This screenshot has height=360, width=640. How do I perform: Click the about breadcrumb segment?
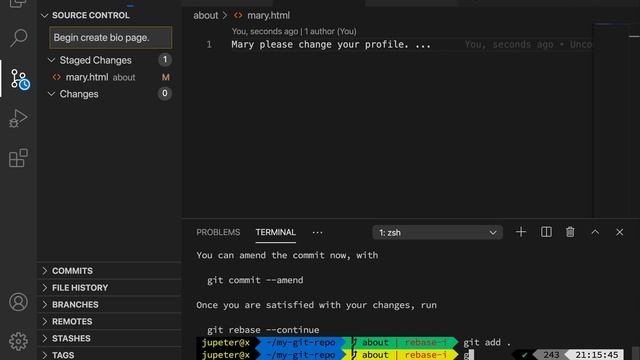(x=206, y=16)
